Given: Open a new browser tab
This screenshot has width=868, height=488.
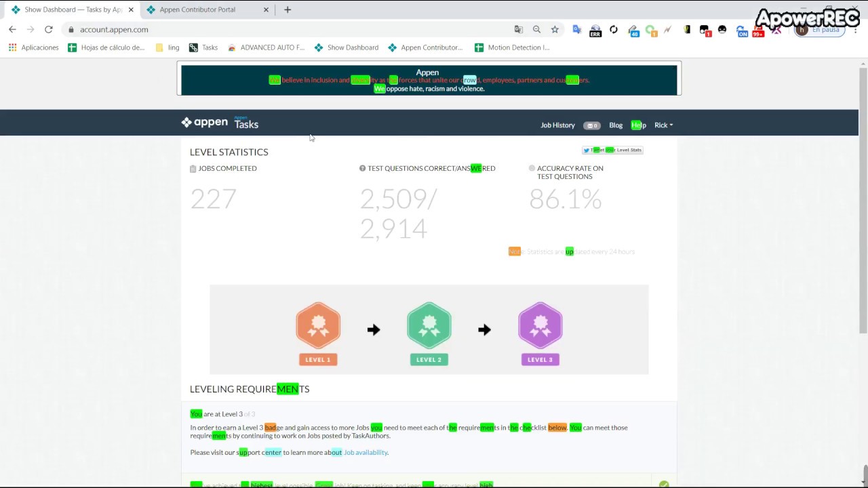Looking at the screenshot, I should click(288, 9).
